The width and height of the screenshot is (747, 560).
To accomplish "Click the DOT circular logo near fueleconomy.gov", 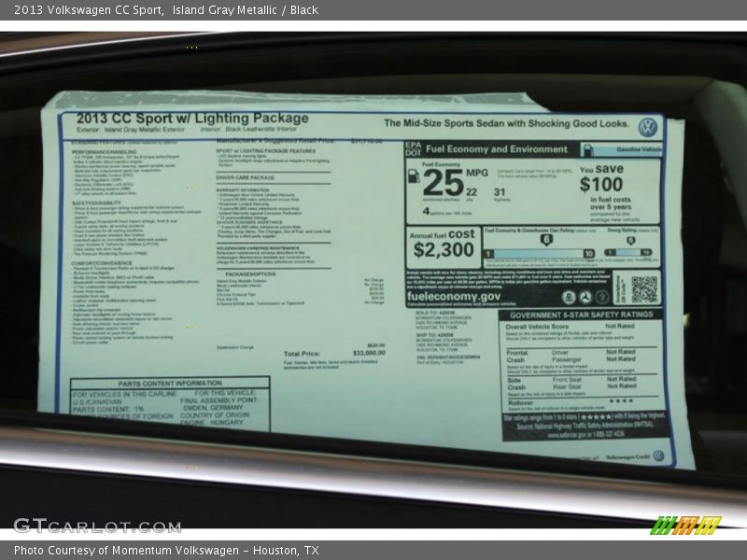I will [x=585, y=296].
